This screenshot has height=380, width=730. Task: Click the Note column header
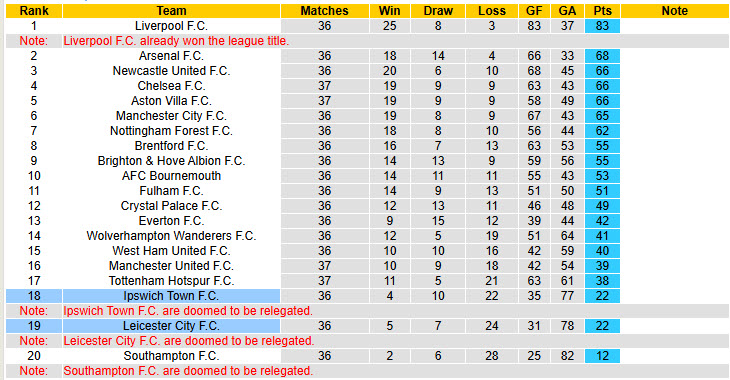tap(675, 11)
